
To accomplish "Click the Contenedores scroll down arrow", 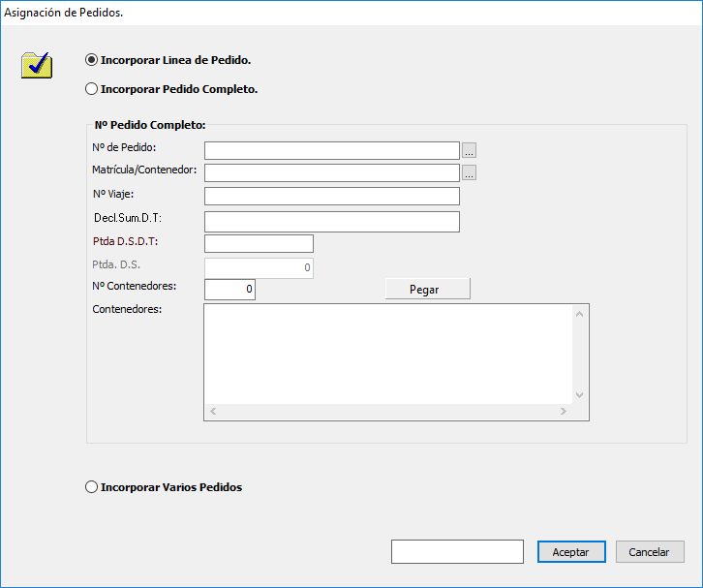I will tap(580, 395).
